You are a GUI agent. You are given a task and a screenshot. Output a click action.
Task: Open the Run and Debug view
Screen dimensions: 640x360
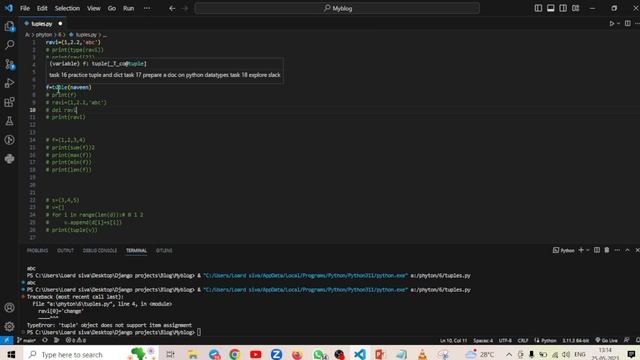coord(9,83)
